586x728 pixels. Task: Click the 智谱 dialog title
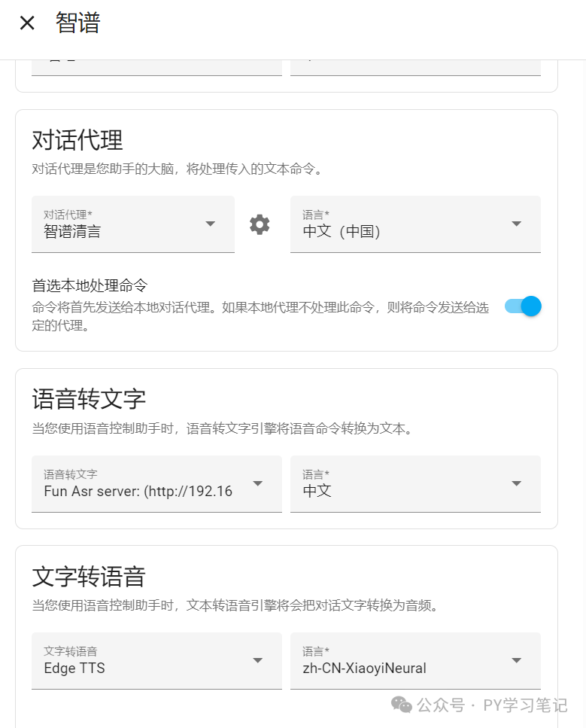tap(78, 23)
